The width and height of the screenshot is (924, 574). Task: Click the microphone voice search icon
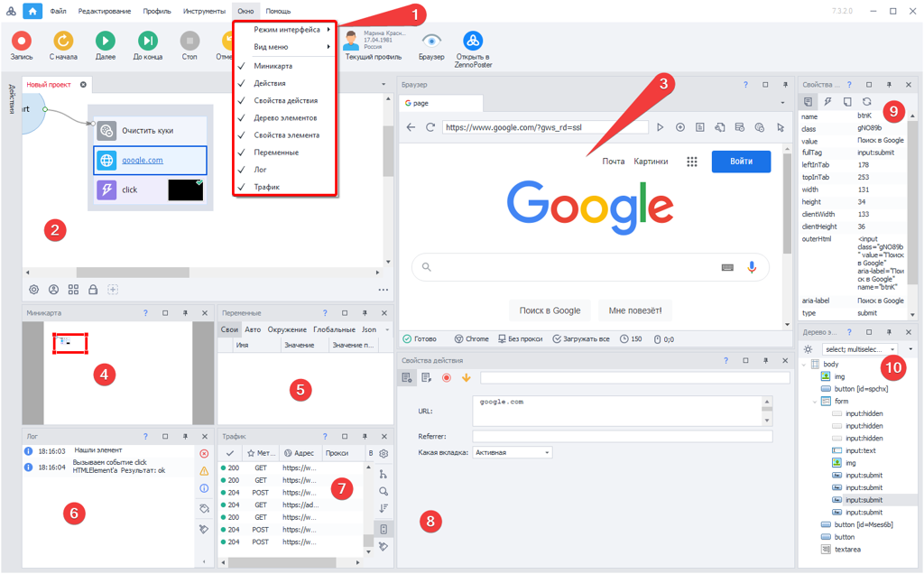[752, 267]
